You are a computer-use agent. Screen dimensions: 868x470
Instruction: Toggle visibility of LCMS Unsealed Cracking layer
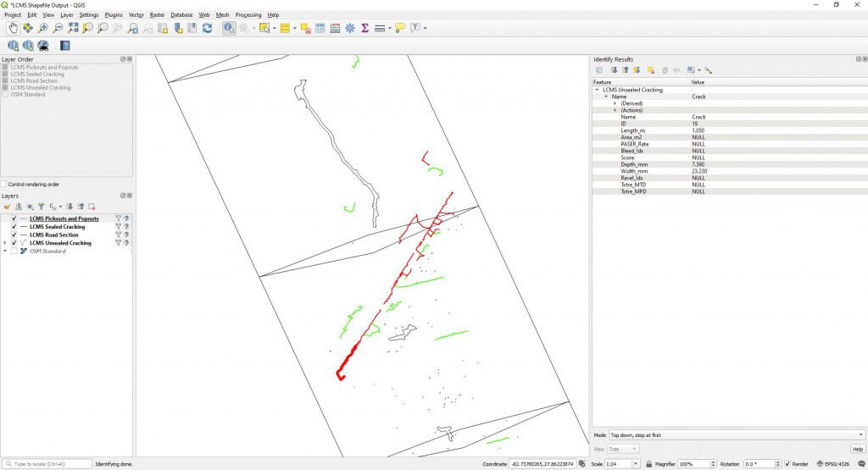click(x=14, y=243)
